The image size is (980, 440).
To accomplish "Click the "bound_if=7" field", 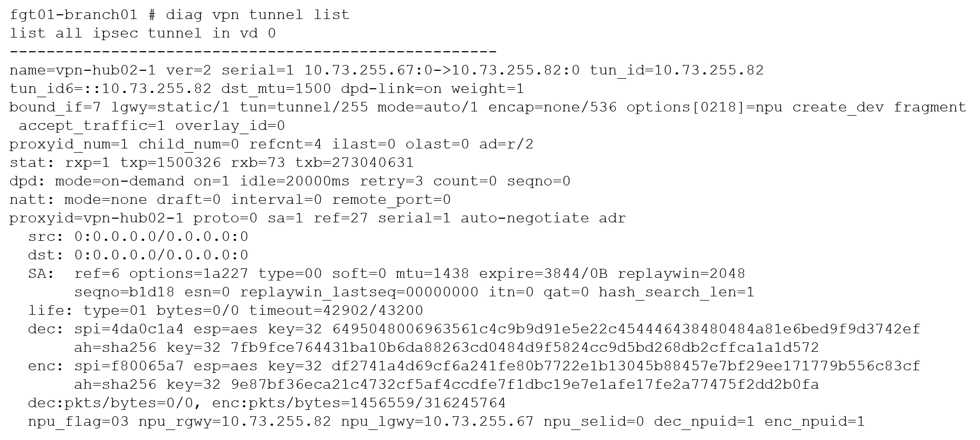I will click(55, 107).
